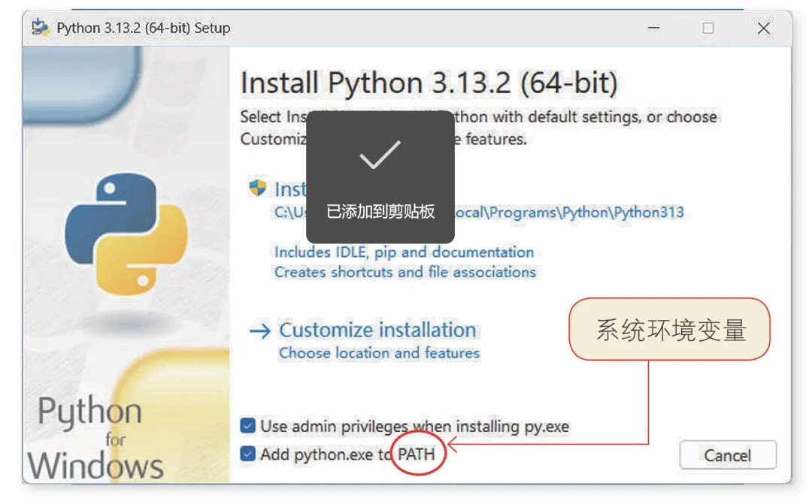Uncheck Use admin privileges when installing py.exe
This screenshot has height=504, width=812.
coord(247,426)
